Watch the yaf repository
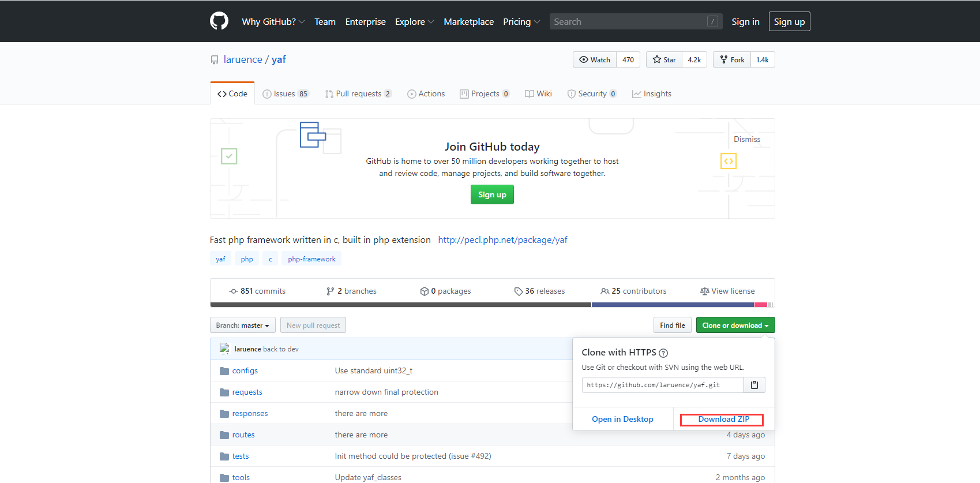 pos(595,59)
